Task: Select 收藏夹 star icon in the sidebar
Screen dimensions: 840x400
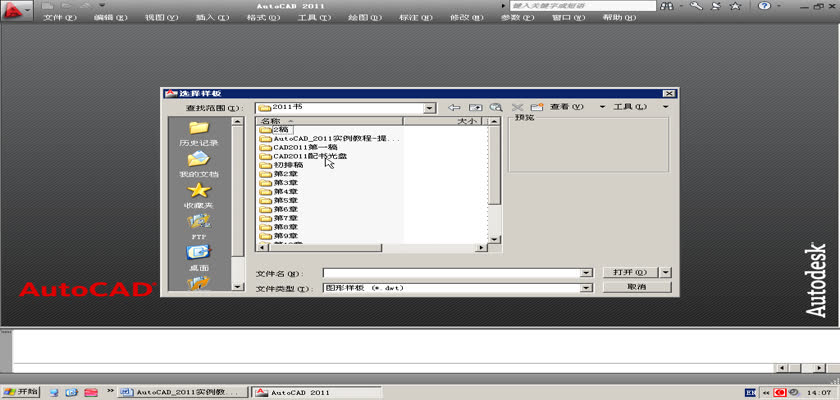Action: (198, 194)
